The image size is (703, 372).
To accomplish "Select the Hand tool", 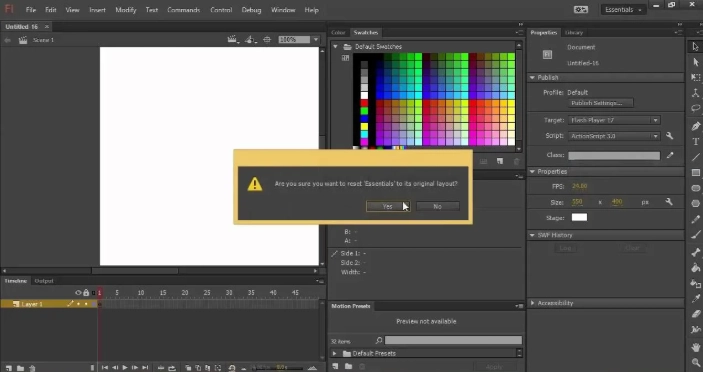I will 695,347.
